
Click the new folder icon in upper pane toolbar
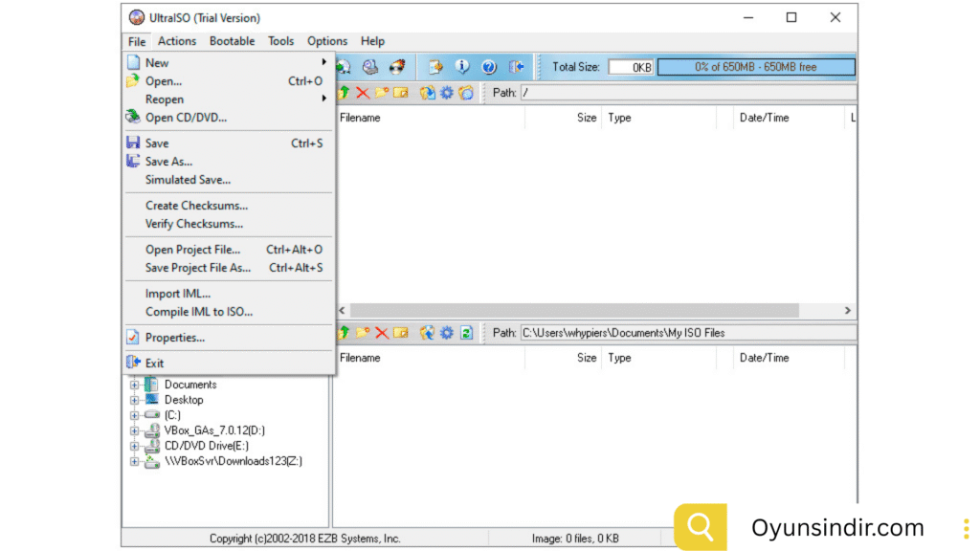coord(382,93)
